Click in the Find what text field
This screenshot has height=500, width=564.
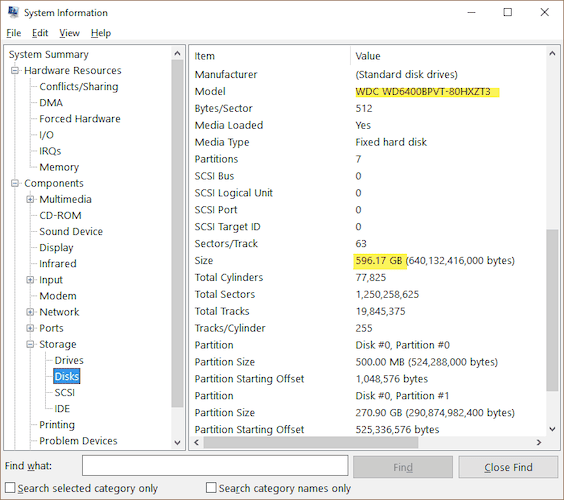tap(215, 466)
